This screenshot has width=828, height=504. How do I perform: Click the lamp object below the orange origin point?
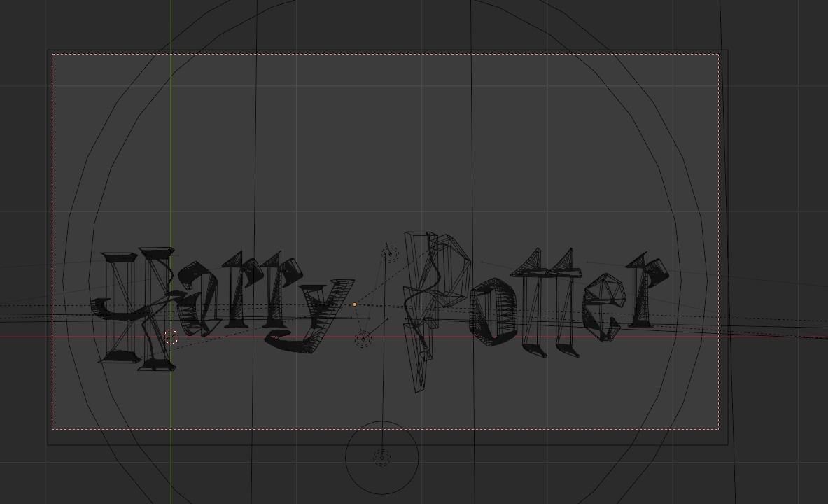pyautogui.click(x=363, y=339)
